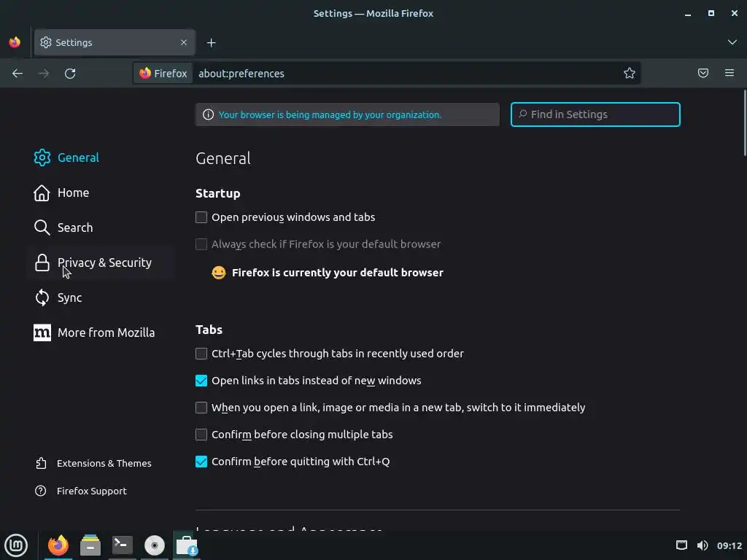This screenshot has height=560, width=747.
Task: Bookmark this page with the star icon
Action: 630,73
